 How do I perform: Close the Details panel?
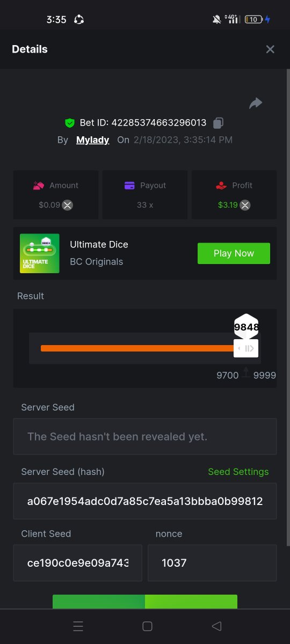tap(270, 49)
